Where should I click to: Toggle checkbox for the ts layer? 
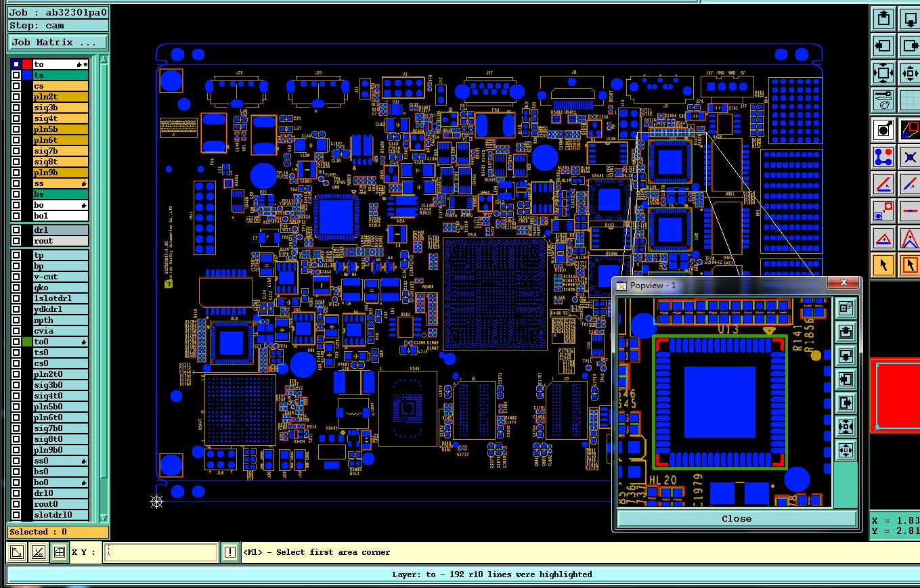tap(16, 75)
